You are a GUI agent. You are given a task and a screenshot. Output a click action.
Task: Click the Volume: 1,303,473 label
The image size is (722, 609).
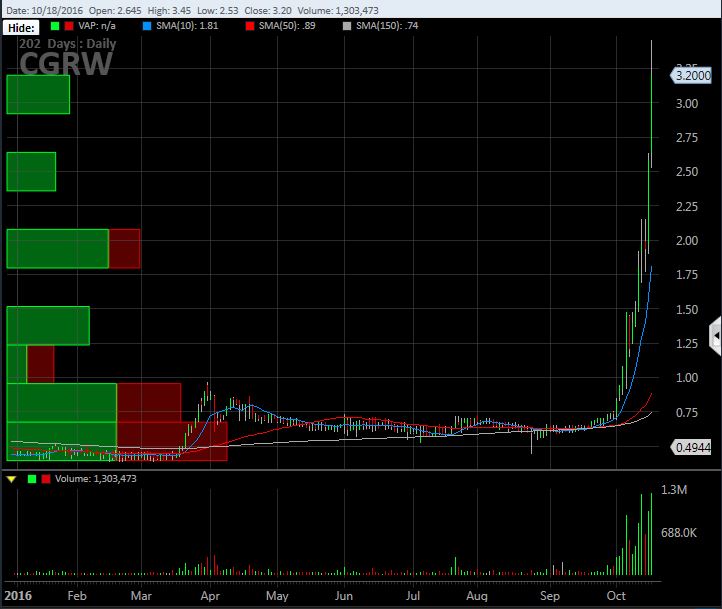click(95, 480)
